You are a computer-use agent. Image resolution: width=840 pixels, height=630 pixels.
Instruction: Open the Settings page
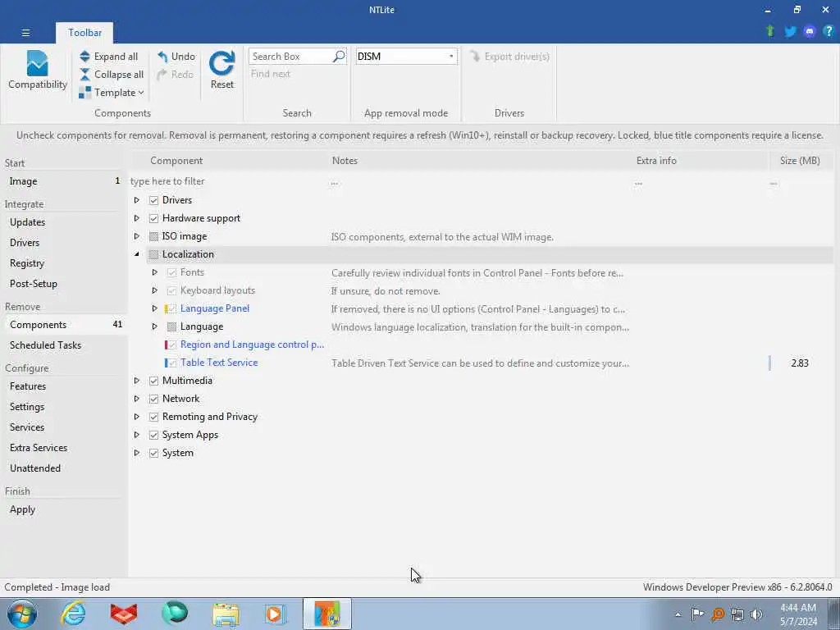[63, 407]
